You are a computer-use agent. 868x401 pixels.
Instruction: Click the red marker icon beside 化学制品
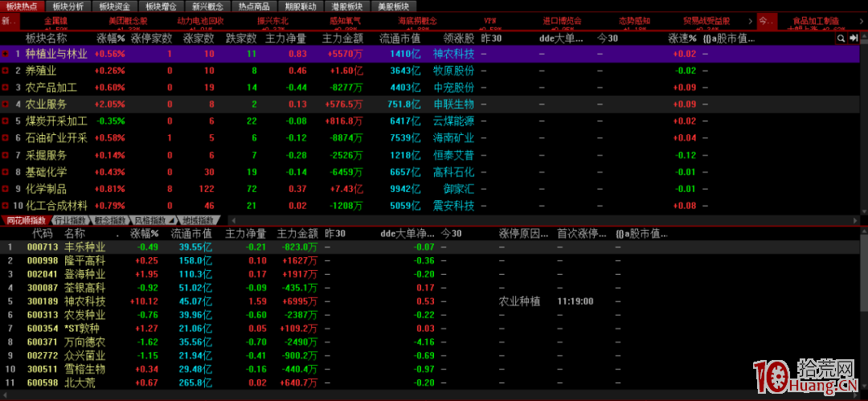6,189
